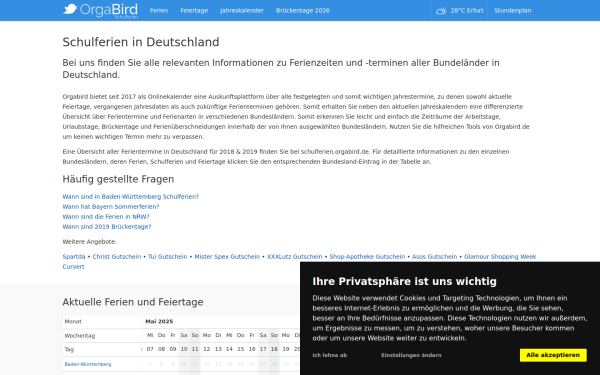Open the Jahreskalender menu item
600x375 pixels.
pyautogui.click(x=242, y=11)
